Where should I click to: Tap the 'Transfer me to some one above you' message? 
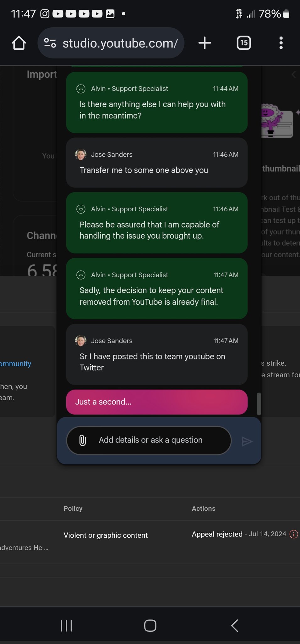(x=157, y=163)
